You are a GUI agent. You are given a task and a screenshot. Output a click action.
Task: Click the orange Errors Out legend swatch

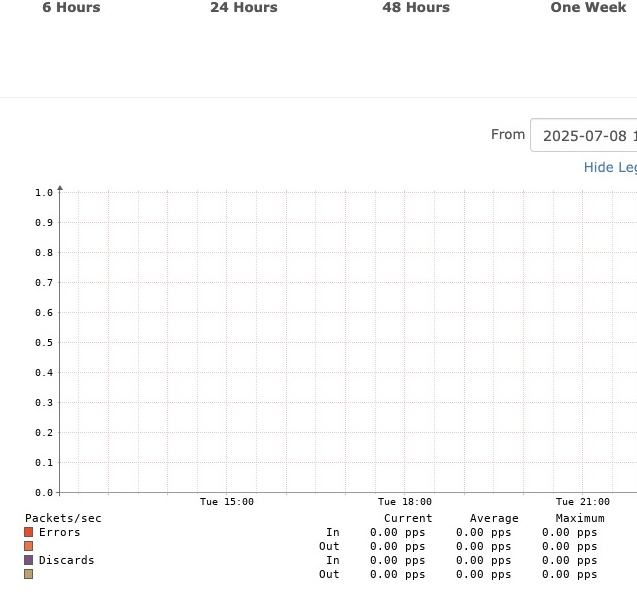29,547
